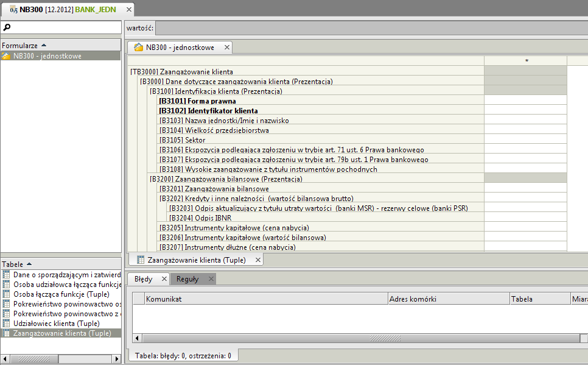Click table icon for Udziałowiec klienta (Tuple)
Viewport: 588px width, 365px height.
(6, 324)
